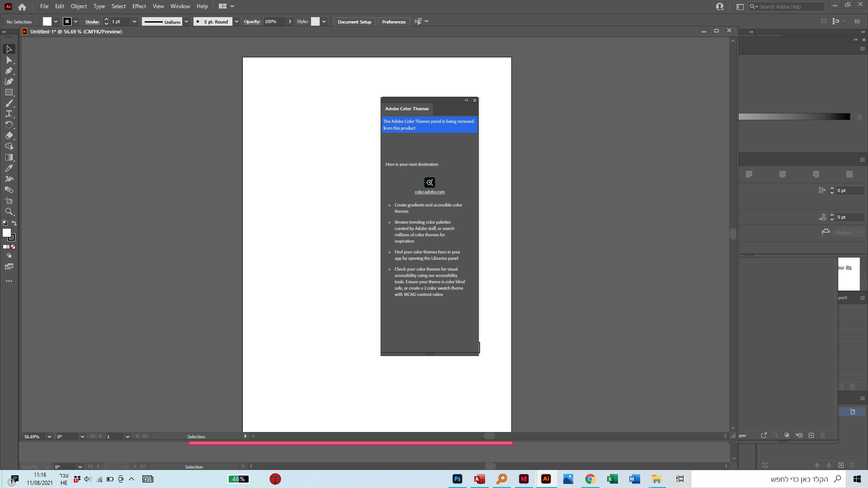Viewport: 868px width, 488px height.
Task: Open the Effect menu
Action: pos(139,6)
